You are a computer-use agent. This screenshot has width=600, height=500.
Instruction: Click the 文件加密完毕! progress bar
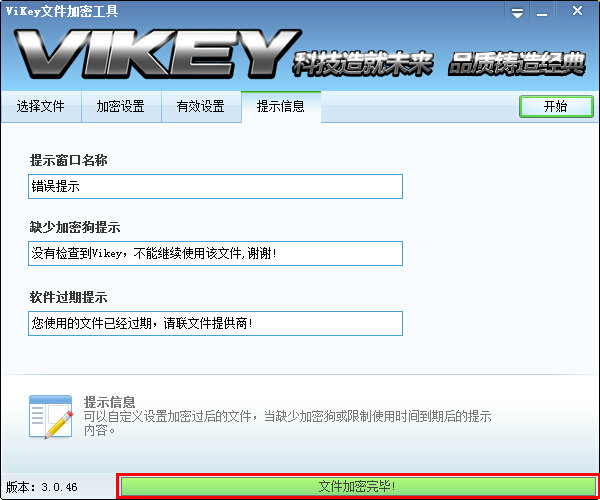[358, 486]
